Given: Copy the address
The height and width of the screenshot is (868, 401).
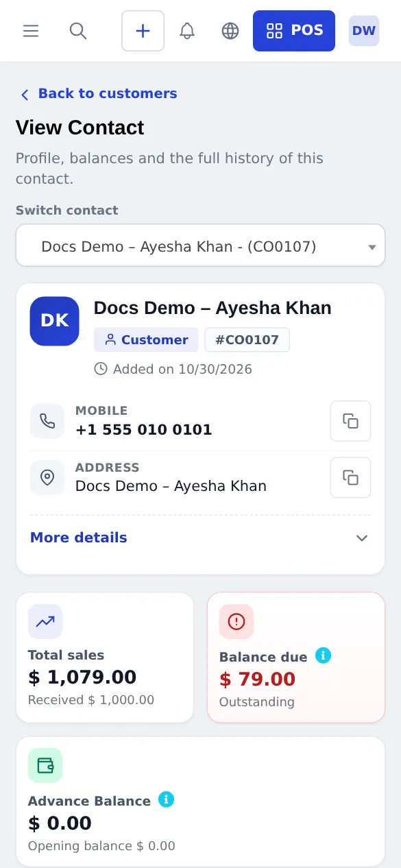Looking at the screenshot, I should (351, 478).
